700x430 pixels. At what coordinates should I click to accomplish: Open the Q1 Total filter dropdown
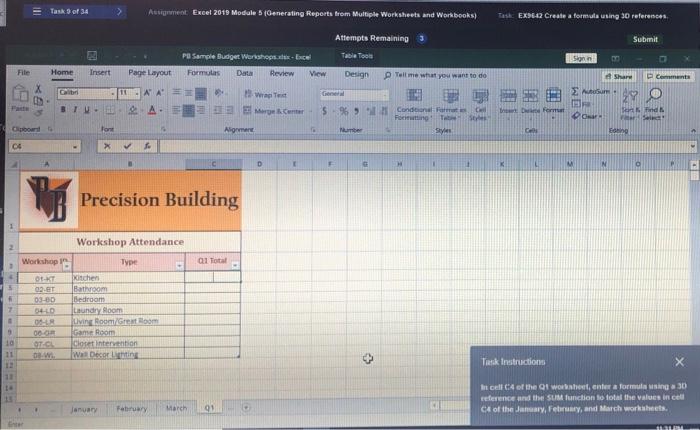point(235,266)
